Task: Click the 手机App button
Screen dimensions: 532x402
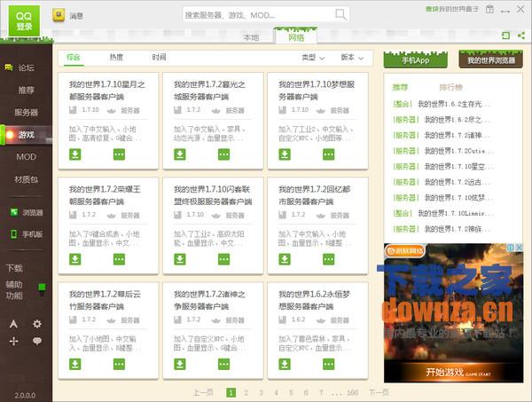Action: [415, 59]
